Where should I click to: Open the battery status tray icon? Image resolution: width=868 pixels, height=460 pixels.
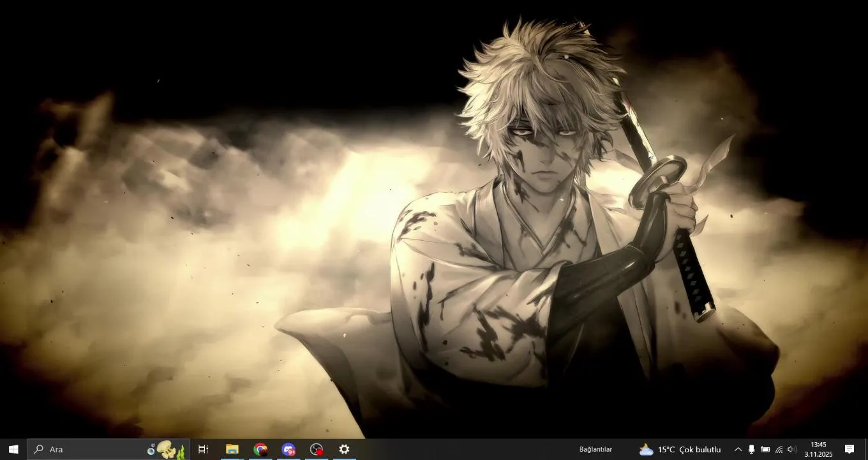coord(765,449)
